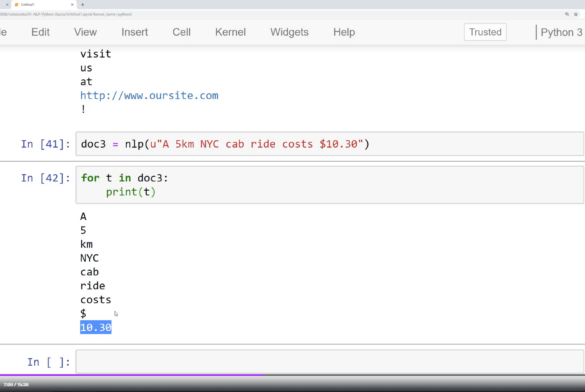Click the 'costs' output token
The image size is (585, 392).
coord(96,300)
